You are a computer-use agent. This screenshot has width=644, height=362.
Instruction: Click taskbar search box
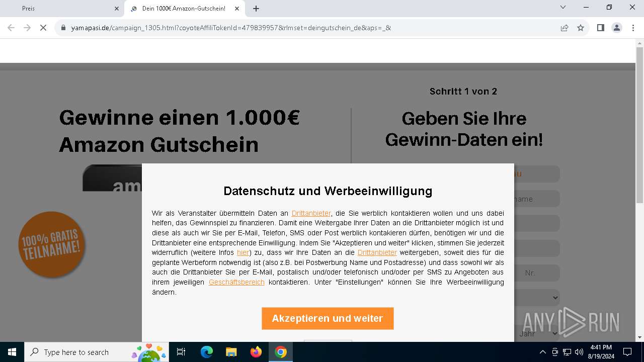pyautogui.click(x=96, y=352)
